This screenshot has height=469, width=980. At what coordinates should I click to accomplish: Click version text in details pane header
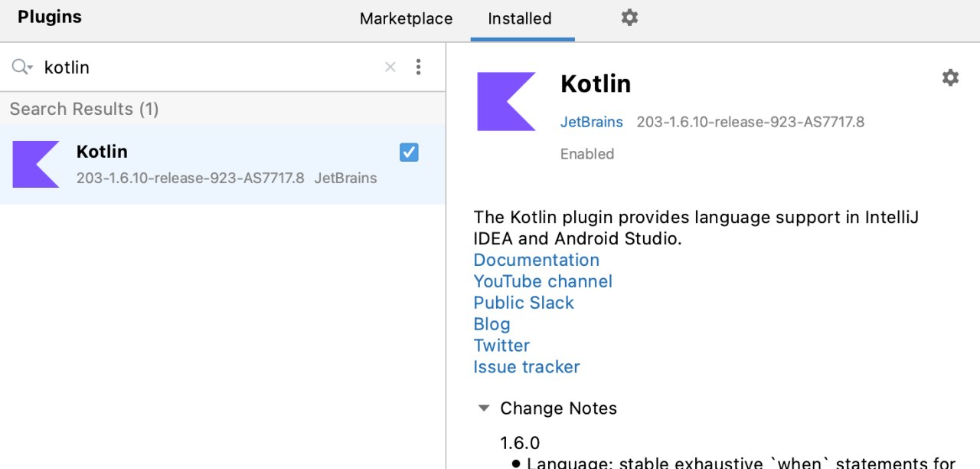click(x=750, y=122)
